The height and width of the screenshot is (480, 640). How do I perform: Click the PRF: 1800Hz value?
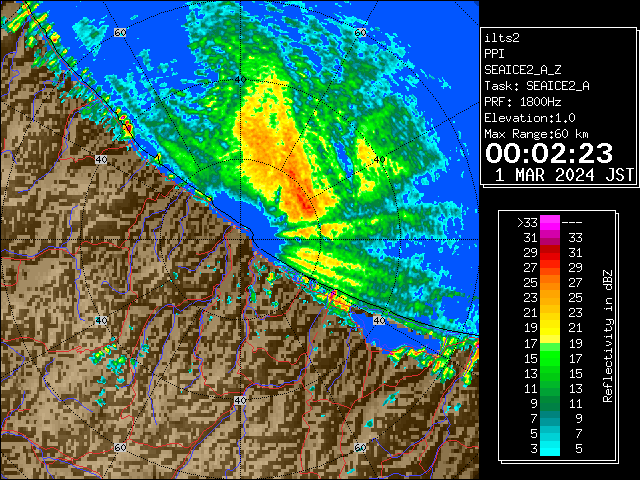523,102
